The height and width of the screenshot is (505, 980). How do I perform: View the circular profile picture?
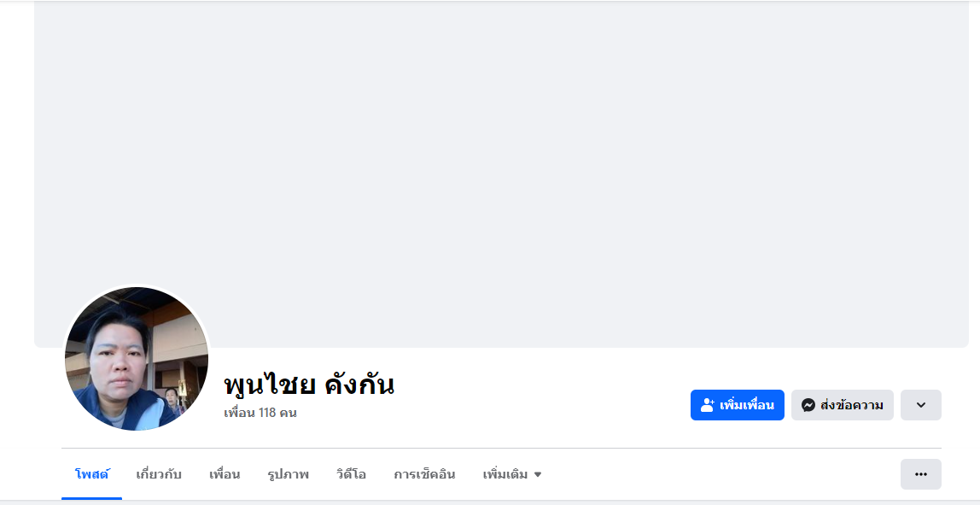[x=137, y=358]
